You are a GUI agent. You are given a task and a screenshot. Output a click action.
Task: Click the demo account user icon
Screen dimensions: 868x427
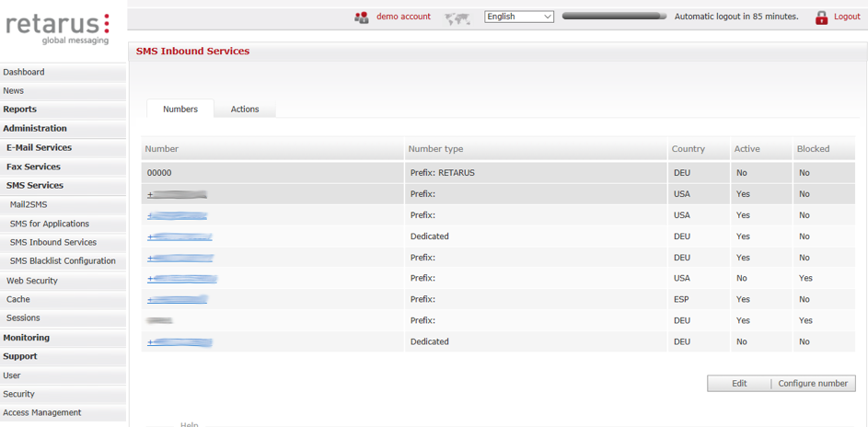pos(362,17)
